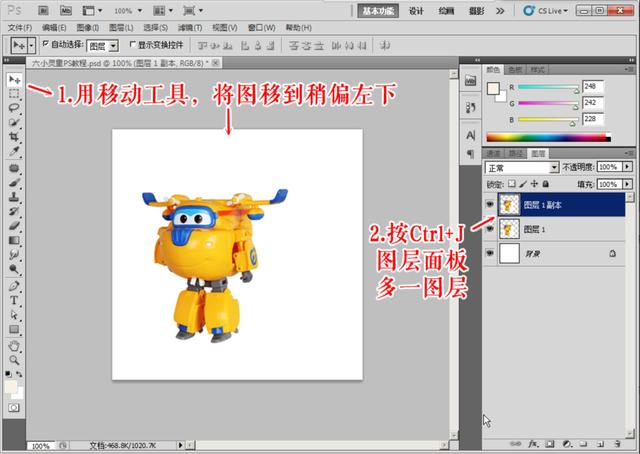
Task: Select the Gradient tool
Action: 14,240
